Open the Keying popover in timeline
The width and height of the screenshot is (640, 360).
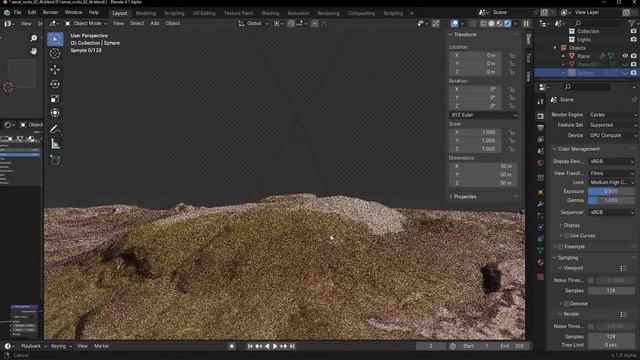pos(61,347)
